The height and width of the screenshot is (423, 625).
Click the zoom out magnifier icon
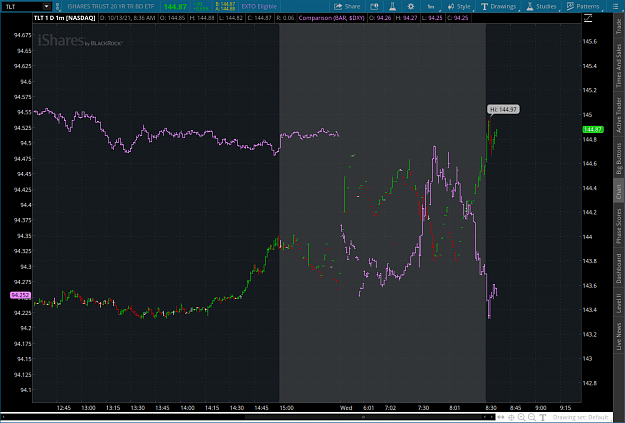coord(532,417)
